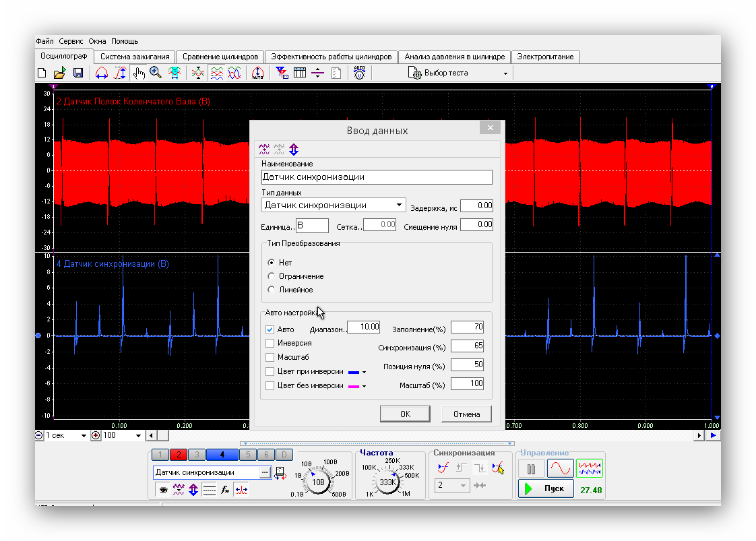Enable the Масштаб checkbox
Viewport: 756px width, 541px height.
tap(270, 357)
